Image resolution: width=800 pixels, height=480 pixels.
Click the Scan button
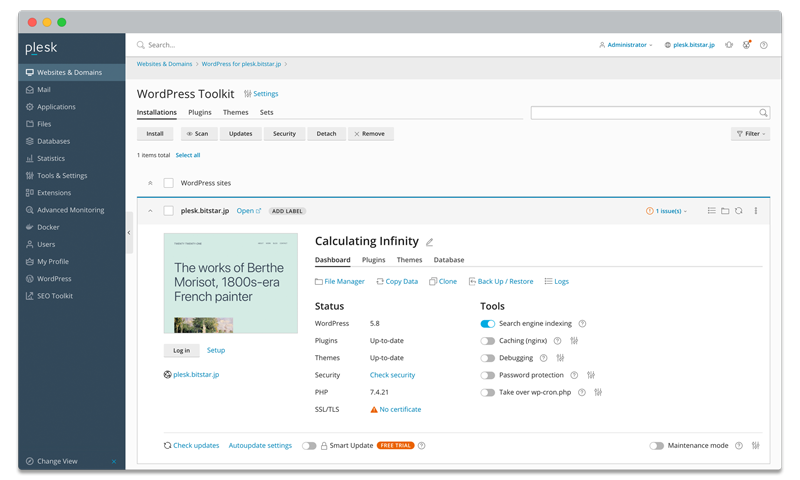[x=199, y=134]
